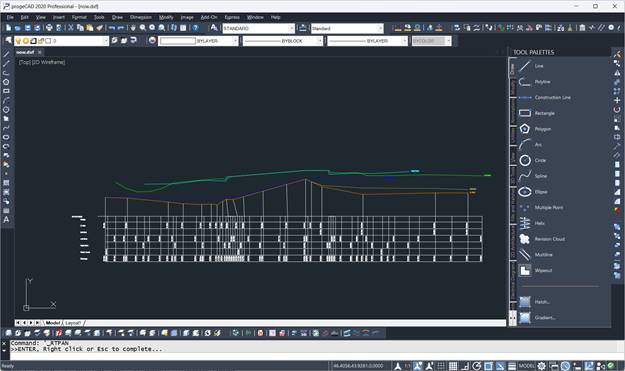Switch to the Layout1 tab

(x=73, y=323)
